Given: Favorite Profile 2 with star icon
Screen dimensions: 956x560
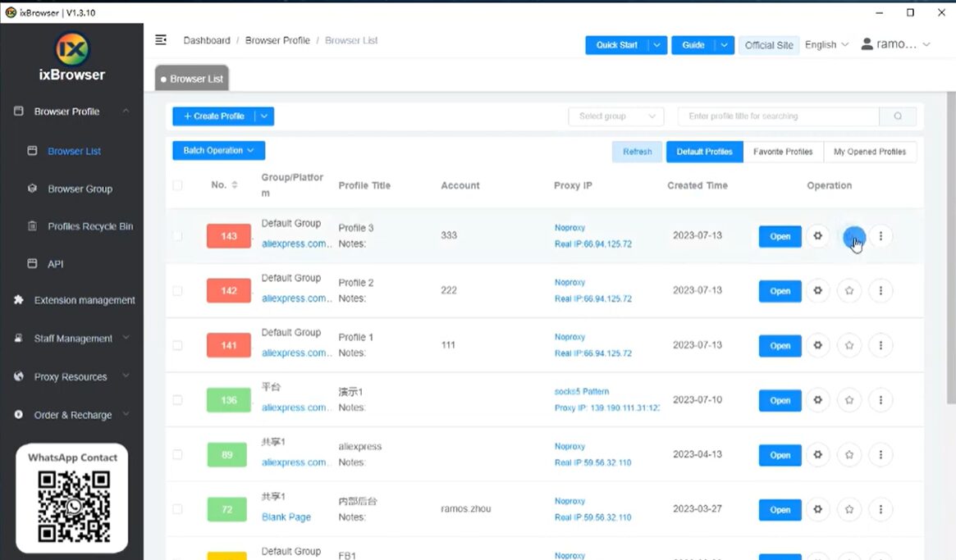Looking at the screenshot, I should pos(849,291).
